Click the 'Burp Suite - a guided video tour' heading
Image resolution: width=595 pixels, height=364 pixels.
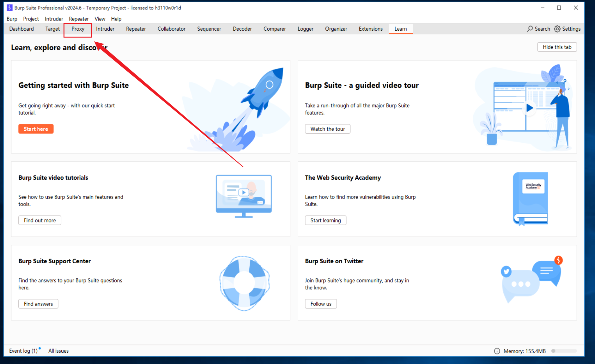(x=362, y=85)
